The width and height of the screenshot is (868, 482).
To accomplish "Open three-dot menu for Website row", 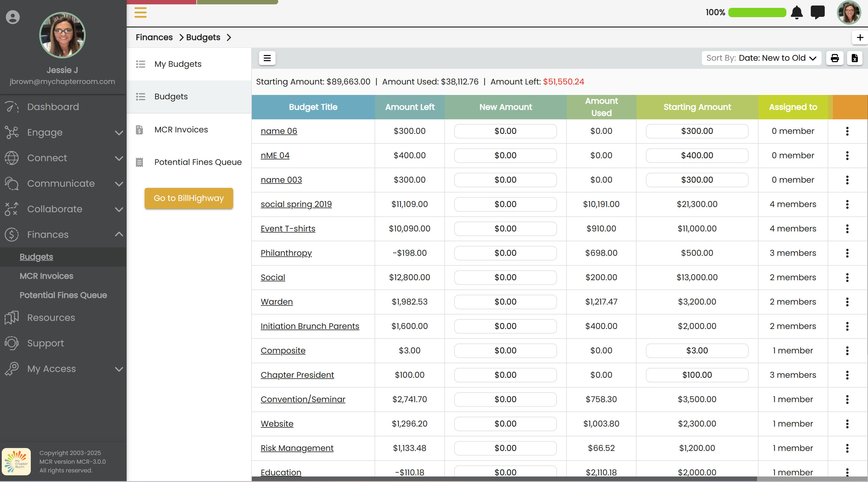I will coord(847,424).
